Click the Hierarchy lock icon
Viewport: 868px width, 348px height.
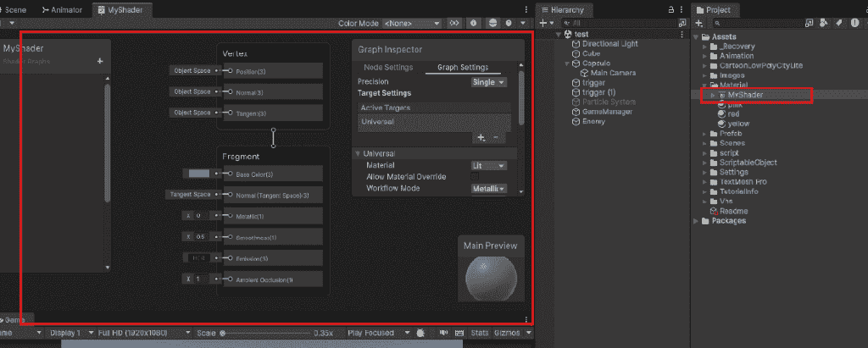click(671, 9)
